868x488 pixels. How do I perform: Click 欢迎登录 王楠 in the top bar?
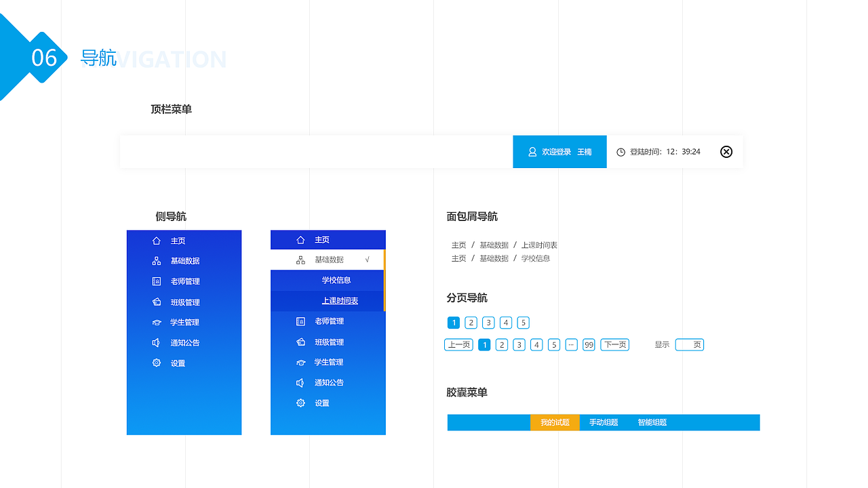pos(559,152)
